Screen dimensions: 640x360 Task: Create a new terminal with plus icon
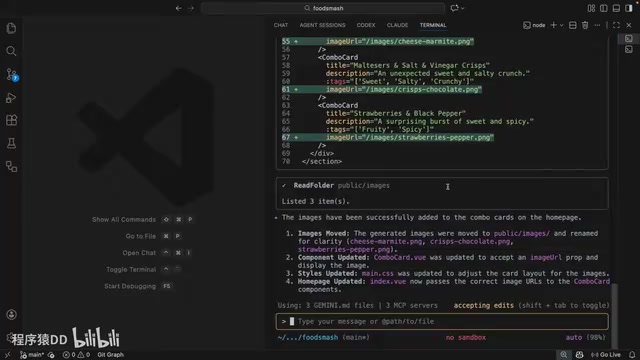tap(553, 25)
